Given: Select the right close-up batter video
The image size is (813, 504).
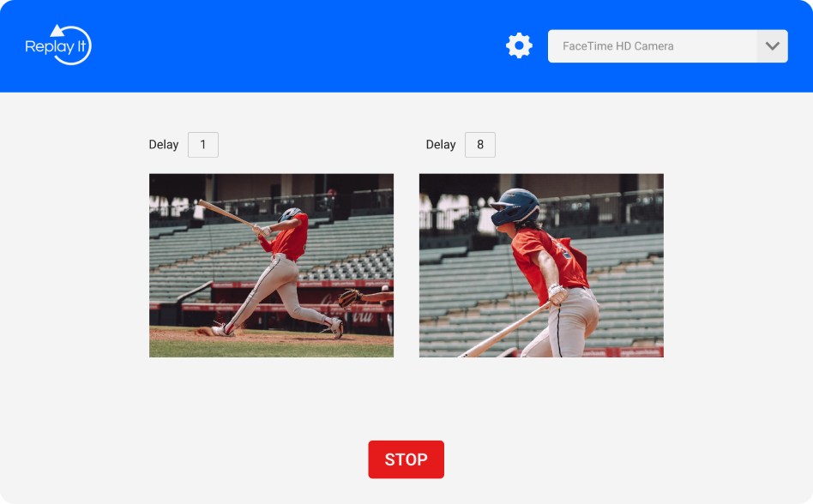Looking at the screenshot, I should [541, 266].
